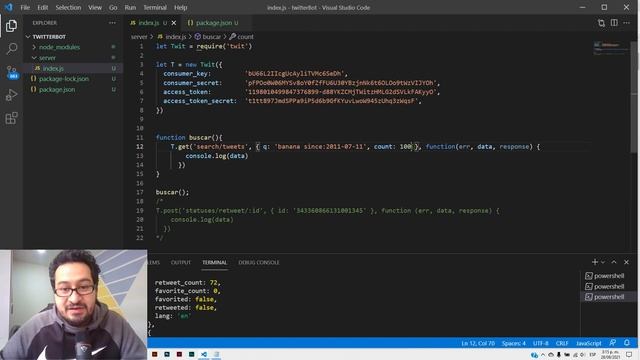Open Explorer more actions ellipsis

click(x=112, y=23)
